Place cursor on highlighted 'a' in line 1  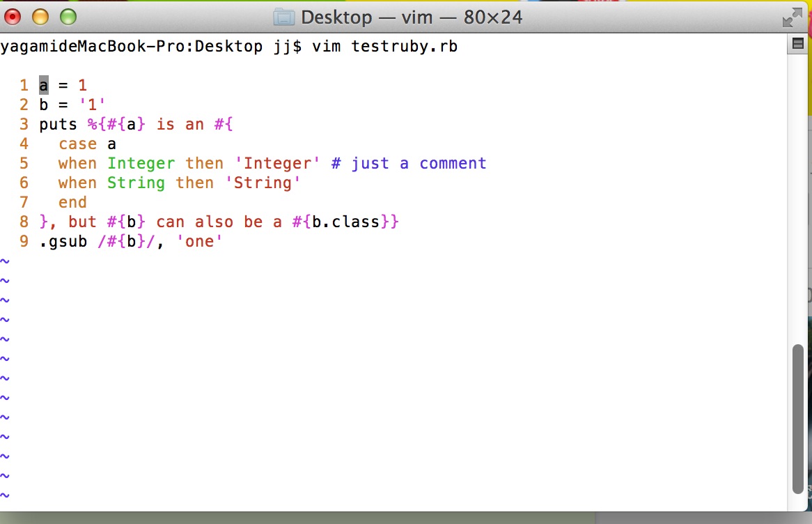(44, 85)
